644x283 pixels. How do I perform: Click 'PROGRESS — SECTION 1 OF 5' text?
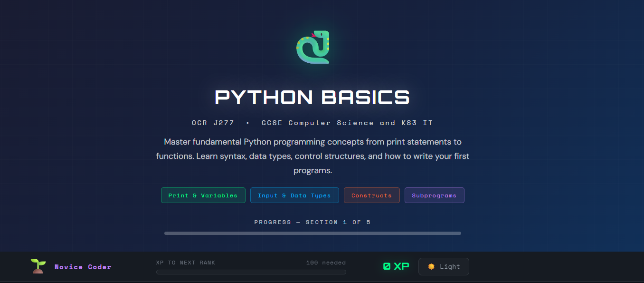[x=313, y=222]
